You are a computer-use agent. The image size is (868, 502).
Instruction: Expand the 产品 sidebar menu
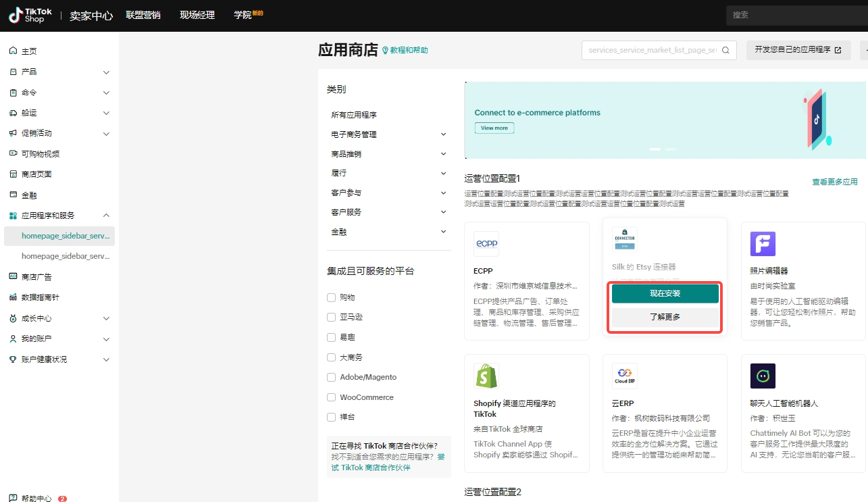coord(106,72)
